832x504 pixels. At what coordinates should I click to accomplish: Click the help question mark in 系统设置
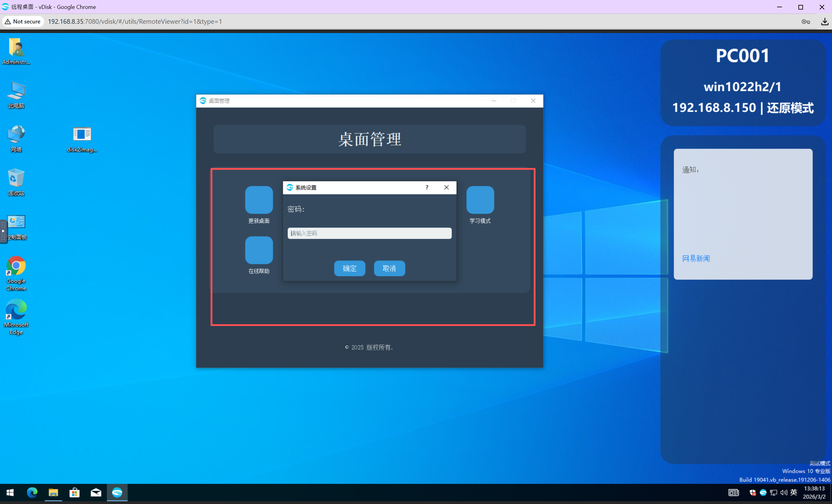point(427,187)
